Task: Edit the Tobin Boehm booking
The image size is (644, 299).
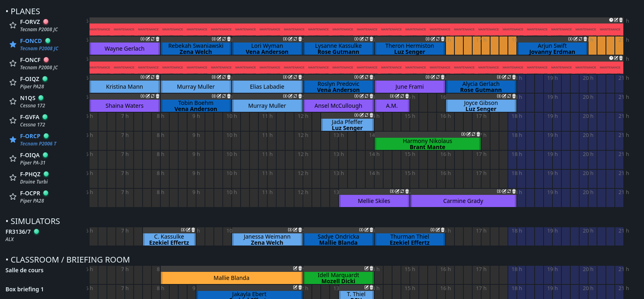Action: pos(219,96)
